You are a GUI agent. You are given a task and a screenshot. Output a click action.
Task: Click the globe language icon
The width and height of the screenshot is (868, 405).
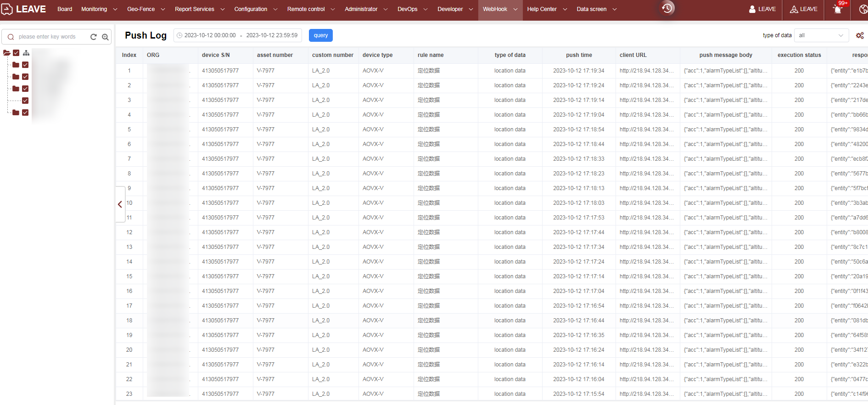coord(863,9)
